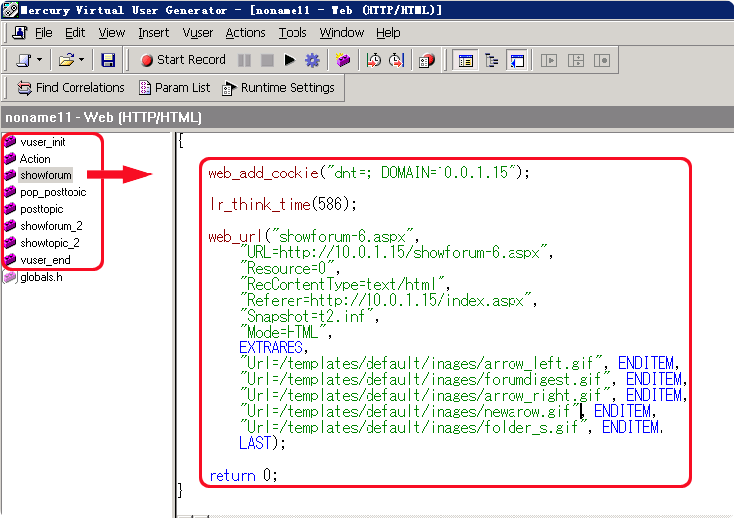Click the Find Correlations button
Viewport: 734px width, 518px height.
point(70,88)
